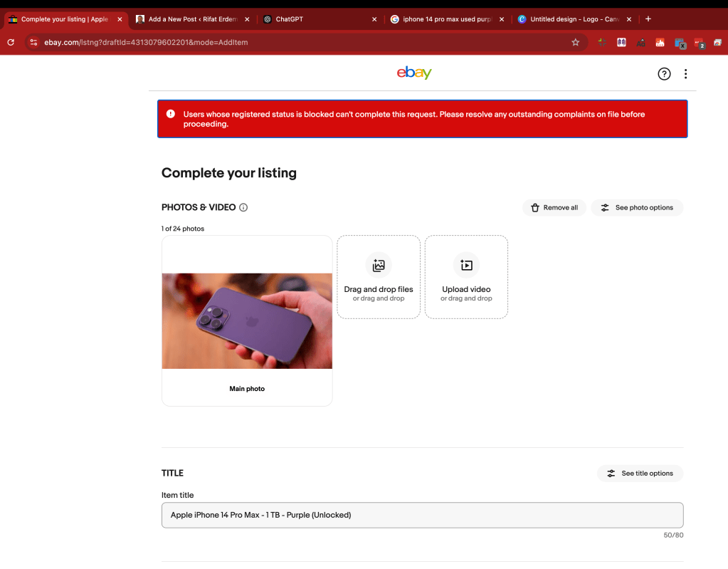Open See photo options
The width and height of the screenshot is (728, 569).
click(x=636, y=208)
